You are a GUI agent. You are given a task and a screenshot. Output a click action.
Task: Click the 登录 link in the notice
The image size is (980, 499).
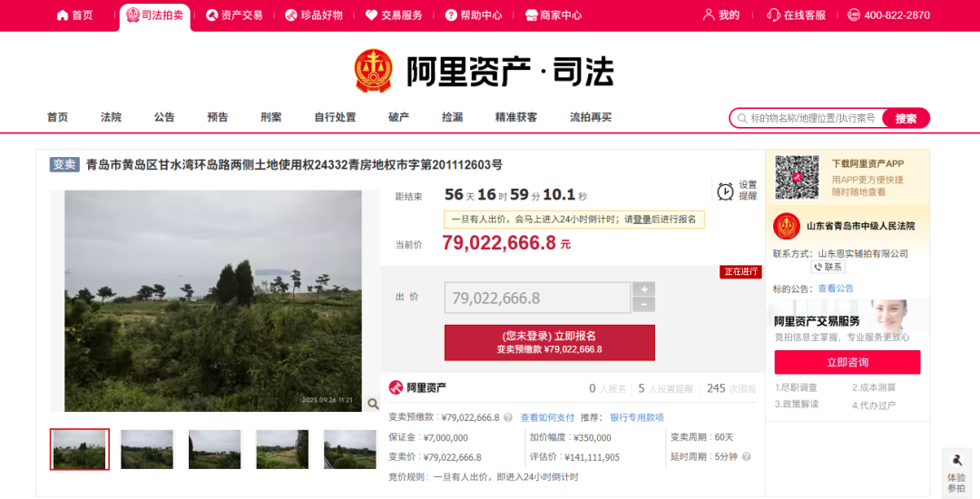point(642,220)
